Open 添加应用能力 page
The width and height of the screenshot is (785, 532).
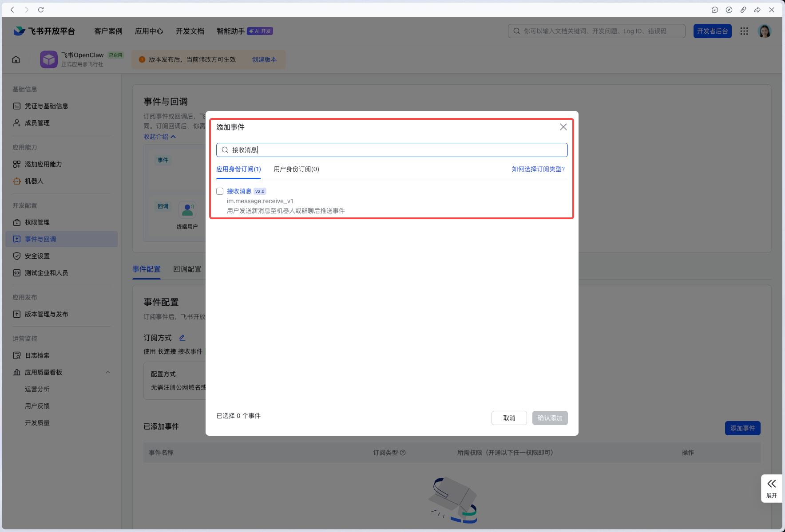pyautogui.click(x=43, y=164)
